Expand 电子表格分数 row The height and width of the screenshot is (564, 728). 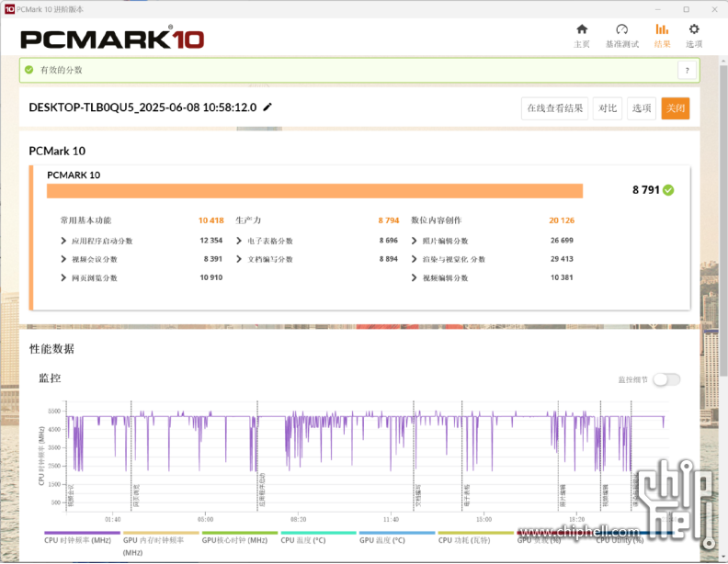(239, 241)
